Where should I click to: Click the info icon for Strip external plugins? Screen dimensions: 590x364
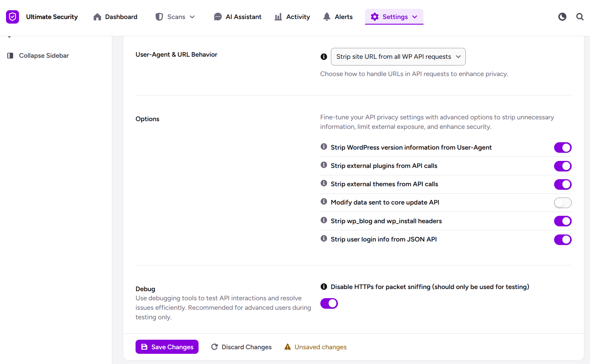[324, 165]
